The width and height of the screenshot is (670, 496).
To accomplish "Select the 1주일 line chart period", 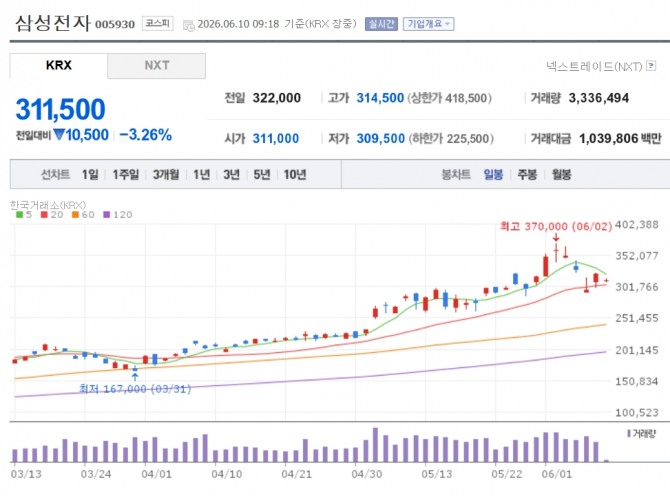I will click(x=126, y=174).
